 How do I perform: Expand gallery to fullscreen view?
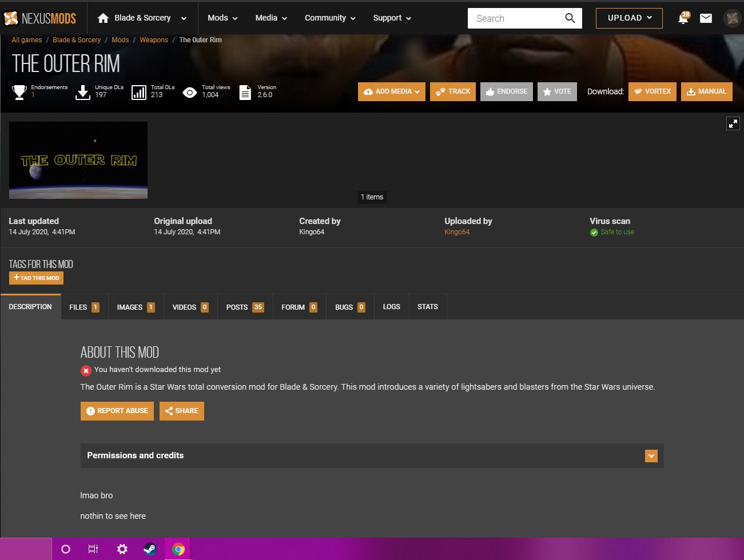coord(733,123)
